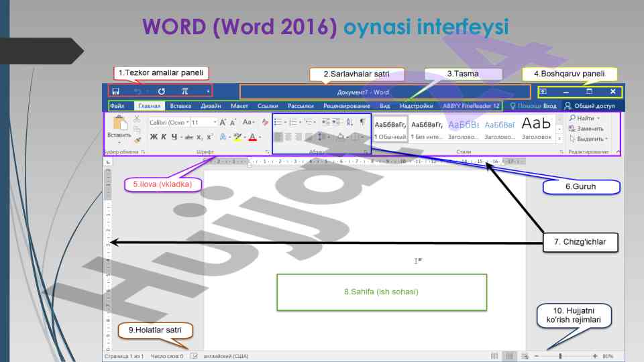The height and width of the screenshot is (362, 644).
Task: Open the Файл tab
Action: 117,106
